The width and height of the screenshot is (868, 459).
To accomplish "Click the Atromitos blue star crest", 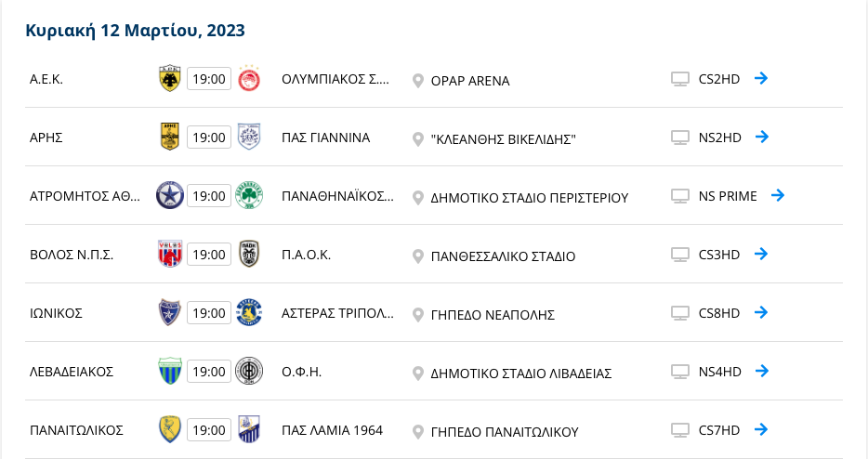I will tap(170, 195).
